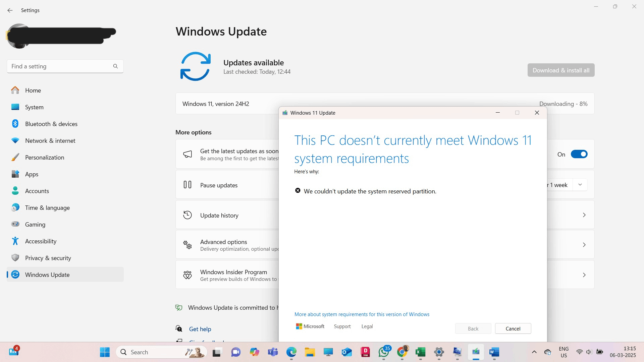Click the Bluetooth & devices sidebar icon
Image resolution: width=644 pixels, height=362 pixels.
[x=15, y=124]
